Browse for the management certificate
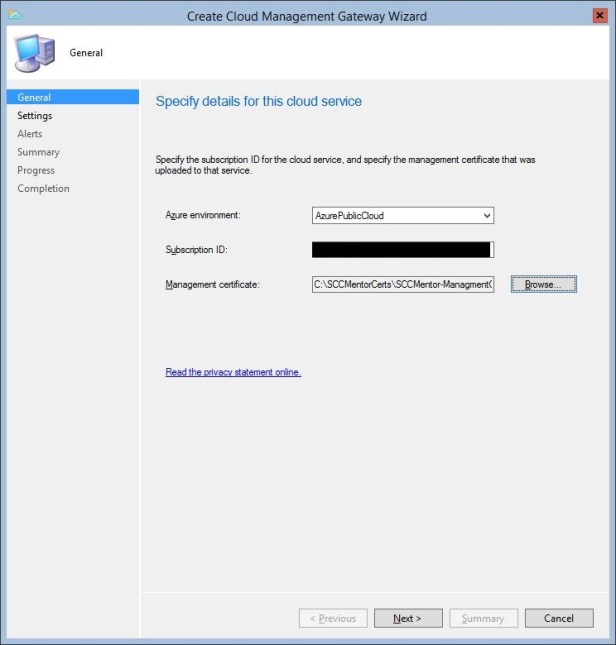 pyautogui.click(x=544, y=284)
